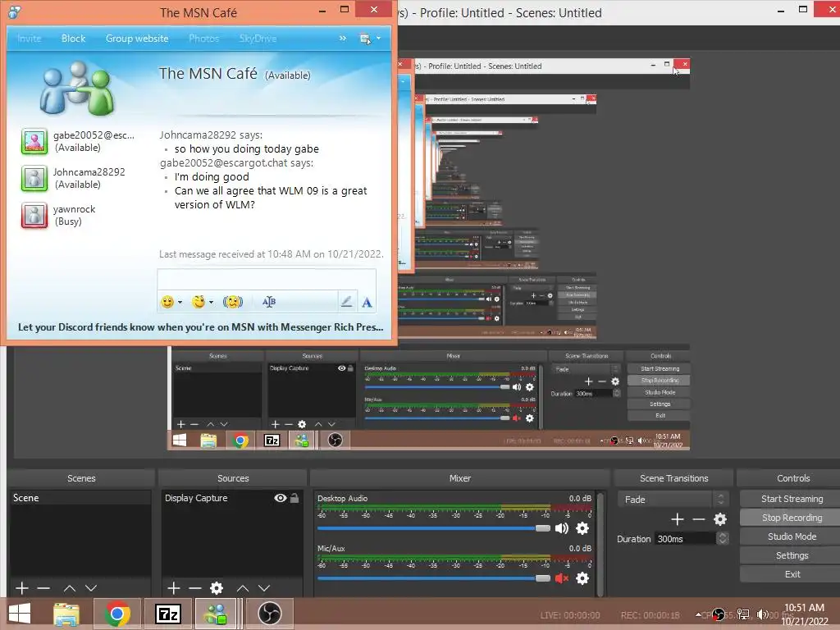Remove selected source with minus icon
840x630 pixels.
pyautogui.click(x=195, y=588)
